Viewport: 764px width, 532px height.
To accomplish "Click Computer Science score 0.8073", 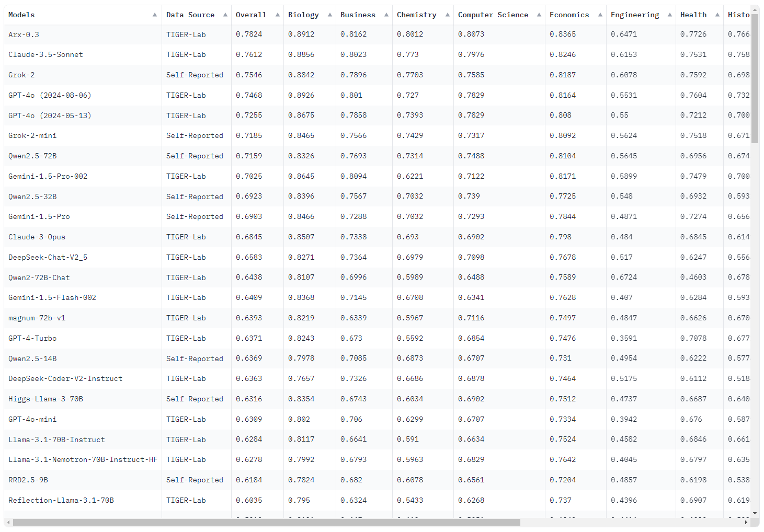I will 471,34.
